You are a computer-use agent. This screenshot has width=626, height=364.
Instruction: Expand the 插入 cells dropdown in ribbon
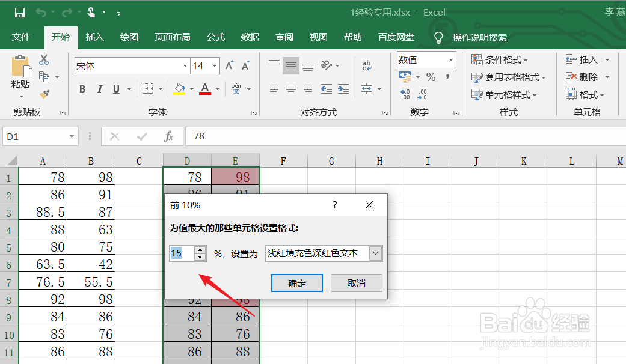coord(607,60)
